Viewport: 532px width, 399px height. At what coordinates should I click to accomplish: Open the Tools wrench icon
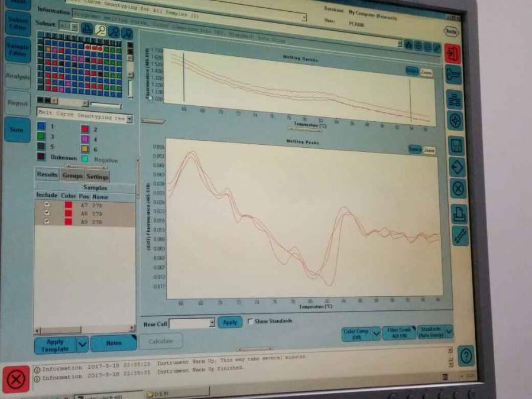460,235
